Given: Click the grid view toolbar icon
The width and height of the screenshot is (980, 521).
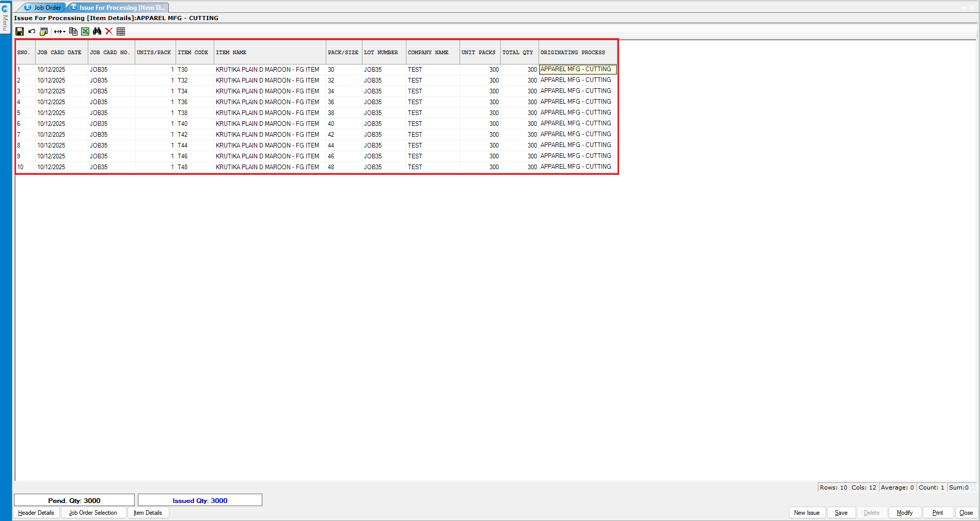Looking at the screenshot, I should [x=121, y=31].
